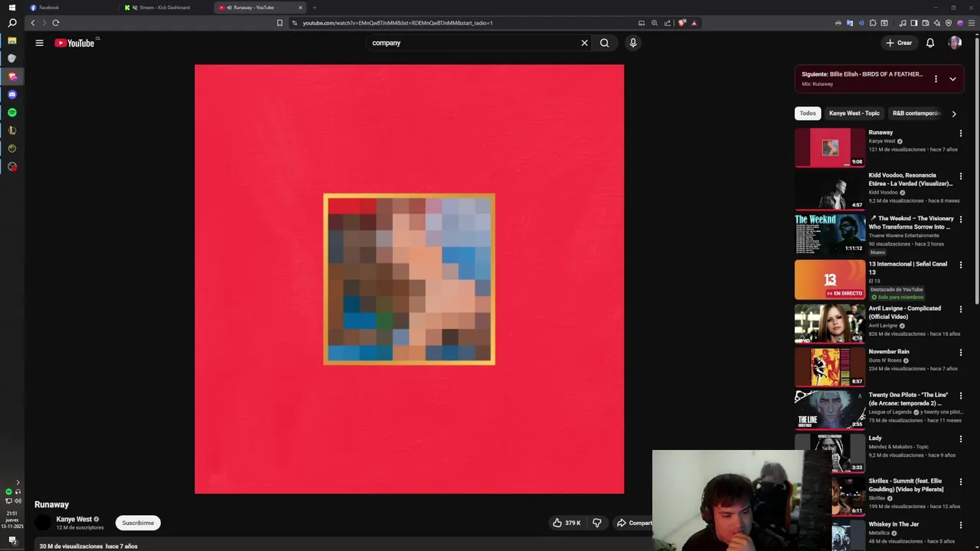The width and height of the screenshot is (980, 551).
Task: Open options menu for November Rain
Action: (x=961, y=353)
